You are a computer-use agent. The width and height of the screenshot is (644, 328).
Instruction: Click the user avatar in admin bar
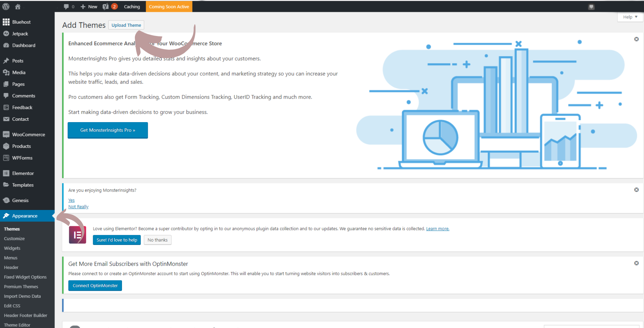pyautogui.click(x=591, y=7)
